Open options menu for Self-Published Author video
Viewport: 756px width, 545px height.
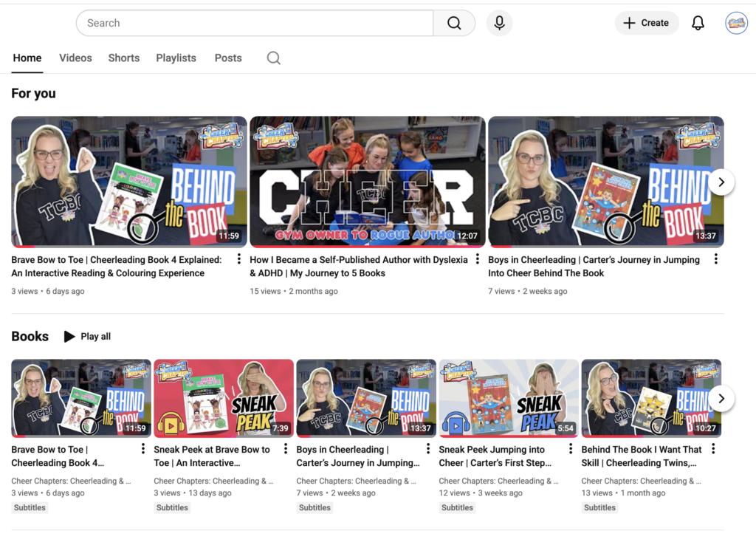click(x=478, y=259)
